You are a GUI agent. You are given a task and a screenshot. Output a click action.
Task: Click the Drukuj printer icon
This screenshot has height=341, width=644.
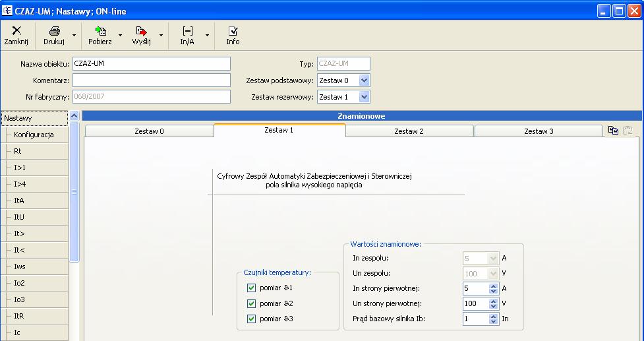(x=55, y=31)
